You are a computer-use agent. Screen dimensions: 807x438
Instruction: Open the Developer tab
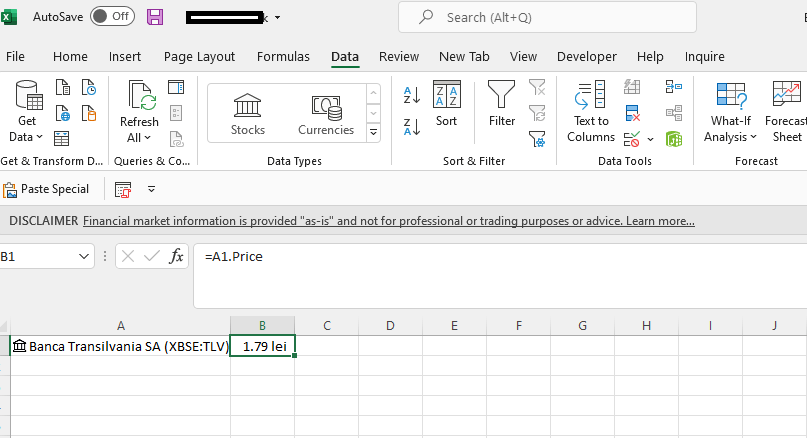[586, 57]
